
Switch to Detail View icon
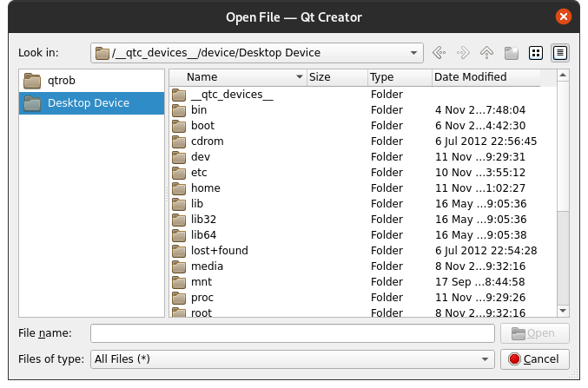(x=560, y=52)
